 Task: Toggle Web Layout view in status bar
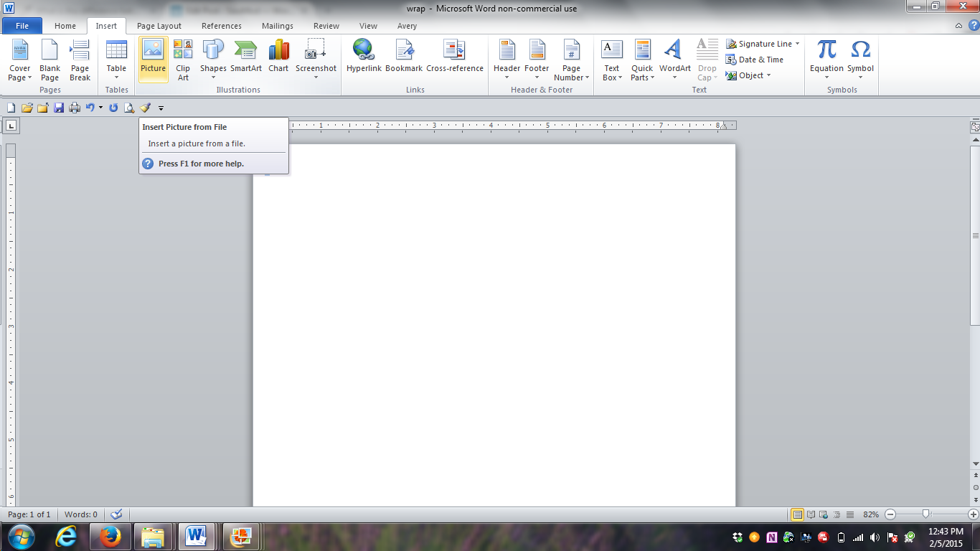click(824, 514)
